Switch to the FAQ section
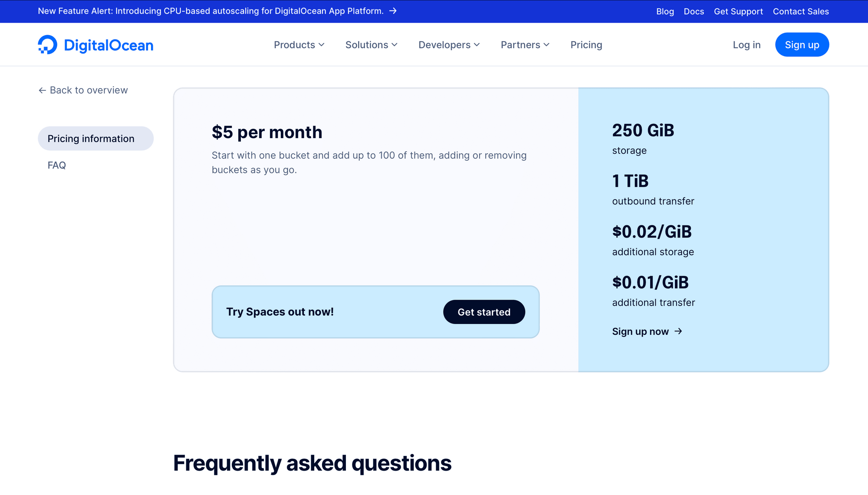This screenshot has height=495, width=868. pos(56,165)
